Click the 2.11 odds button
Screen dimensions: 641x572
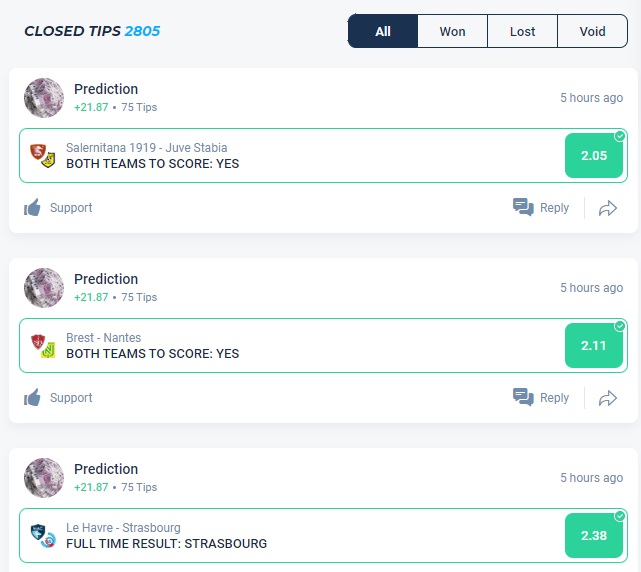coord(594,345)
